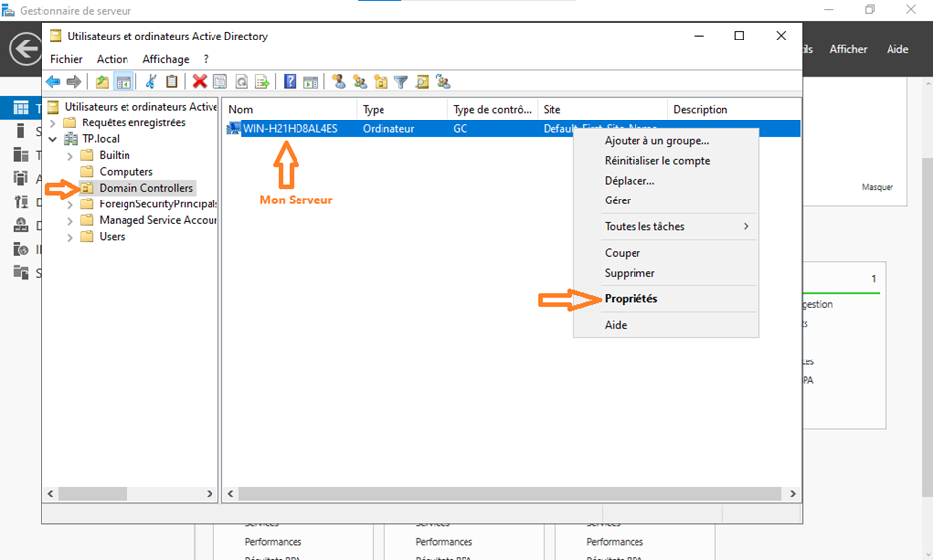
Task: Open the Affichage menu
Action: click(x=166, y=59)
